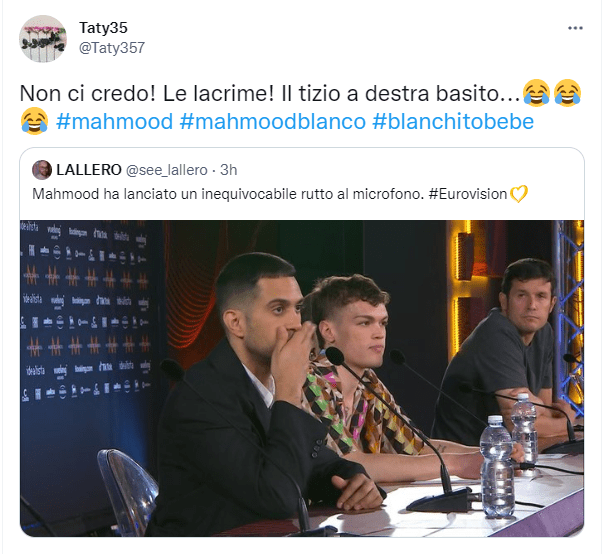The height and width of the screenshot is (554, 603).
Task: Open the #mahmood hashtag
Action: tap(115, 121)
